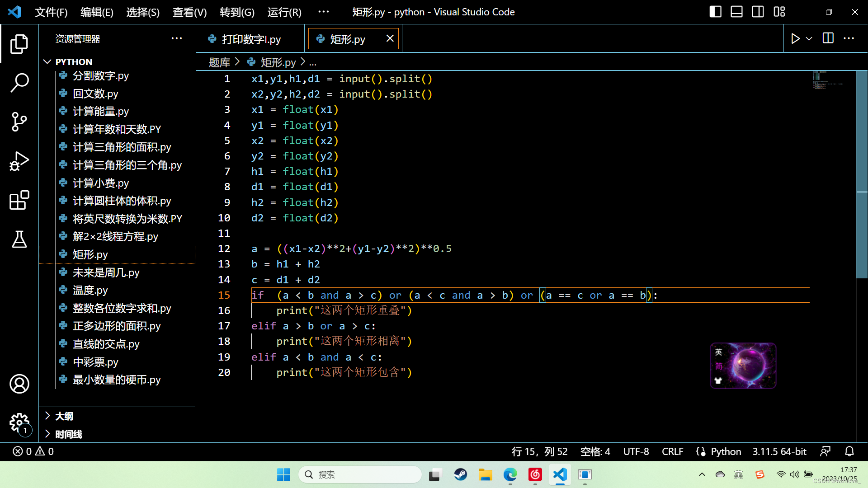Open the Explorer view in activity bar
Screen dimensions: 868x488
tap(19, 44)
